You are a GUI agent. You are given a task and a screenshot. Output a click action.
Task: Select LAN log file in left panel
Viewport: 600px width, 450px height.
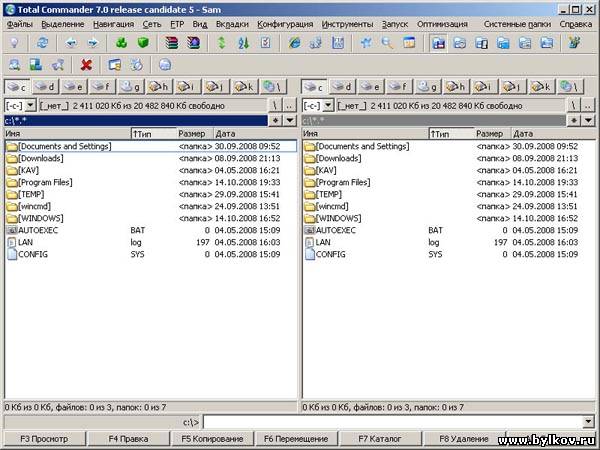coord(151,242)
